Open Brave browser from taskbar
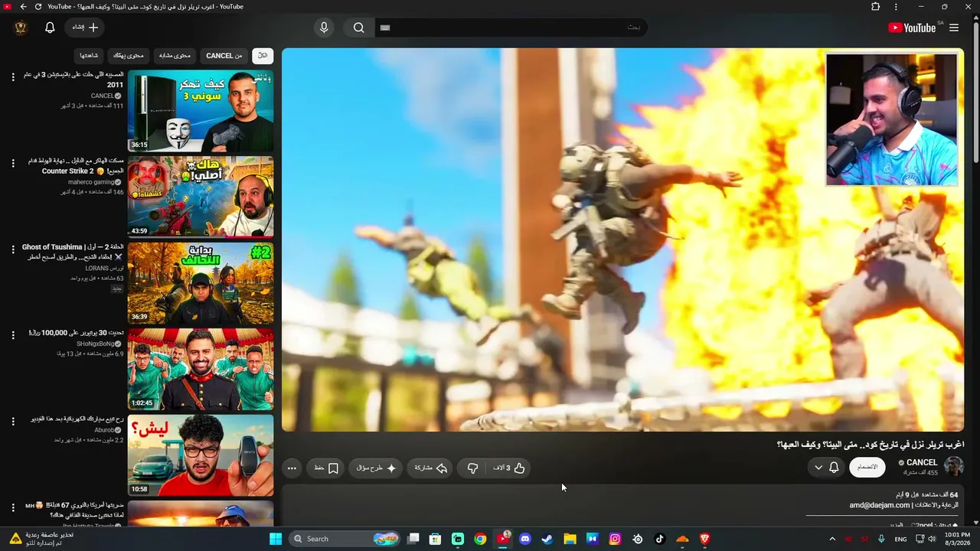 coord(705,539)
